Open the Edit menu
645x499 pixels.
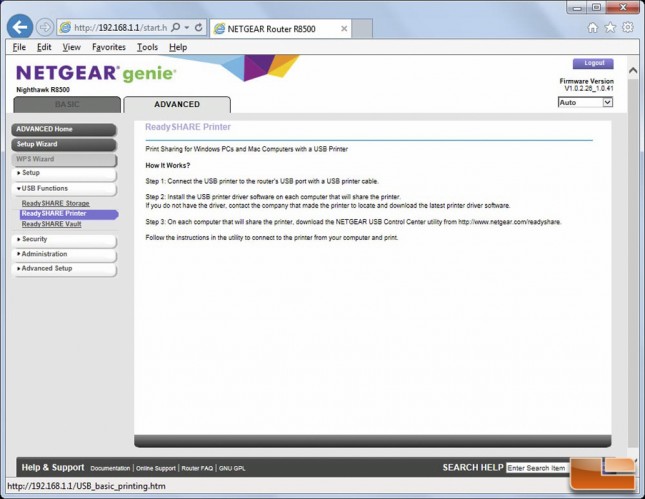[44, 47]
